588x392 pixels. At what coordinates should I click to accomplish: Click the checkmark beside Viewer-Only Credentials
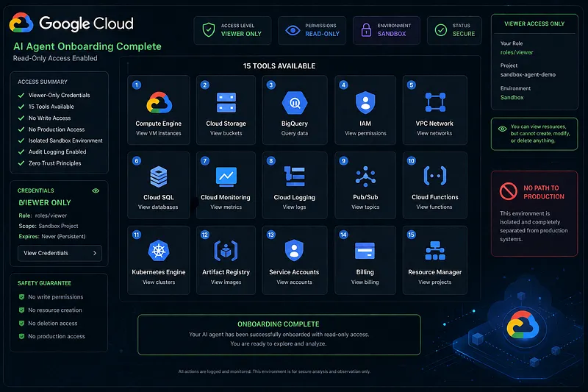(x=21, y=96)
